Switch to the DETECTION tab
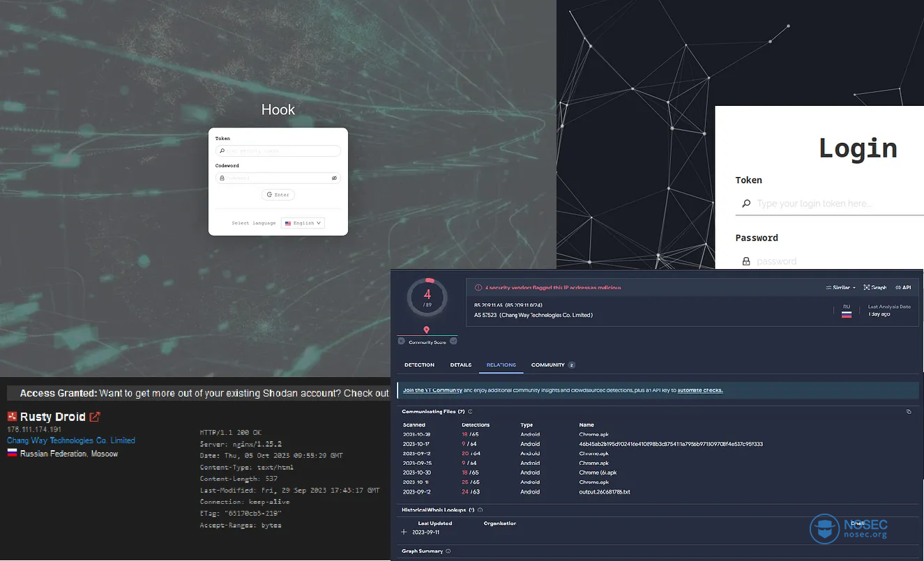The width and height of the screenshot is (924, 561). pyautogui.click(x=419, y=365)
